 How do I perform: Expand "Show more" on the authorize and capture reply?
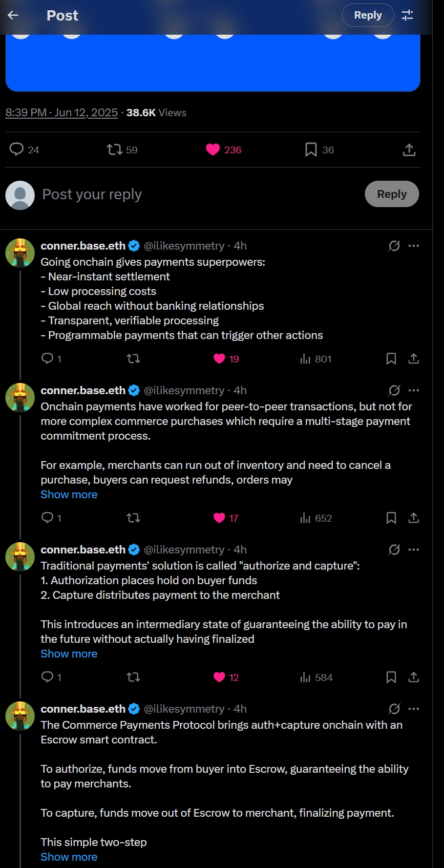(x=69, y=654)
